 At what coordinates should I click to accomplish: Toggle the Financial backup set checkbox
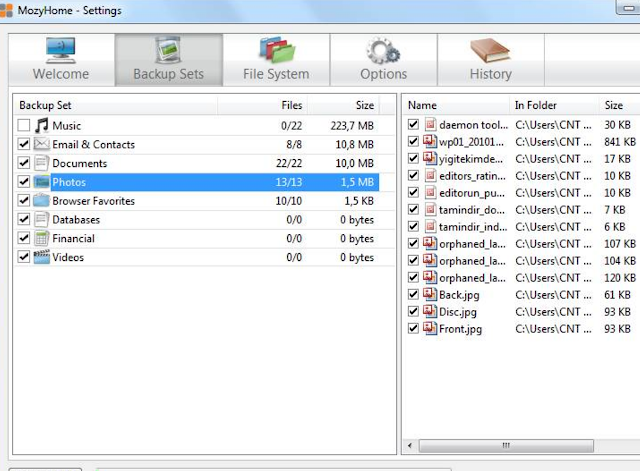coord(24,238)
